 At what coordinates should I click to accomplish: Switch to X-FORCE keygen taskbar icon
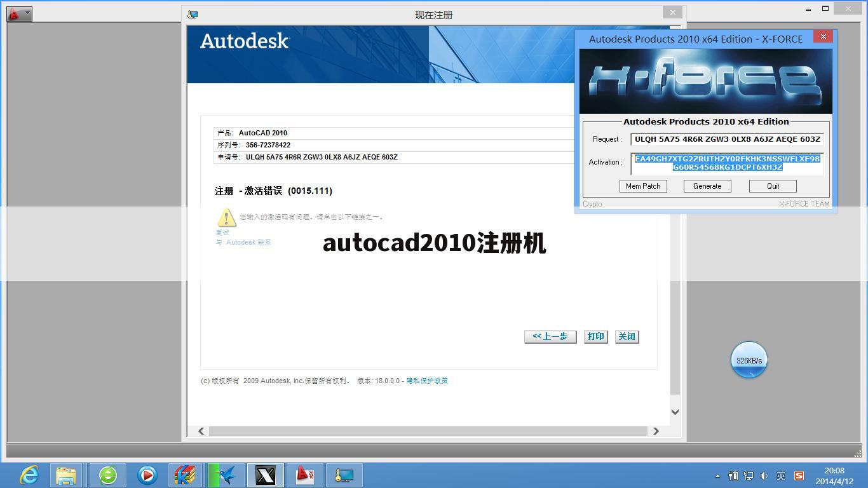tap(265, 475)
